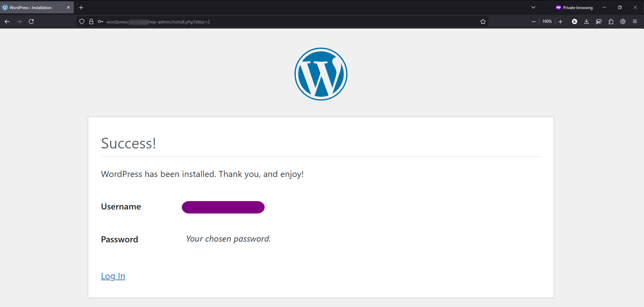Switch to the WordPress Installation tab
The image size is (644, 307).
click(34, 7)
